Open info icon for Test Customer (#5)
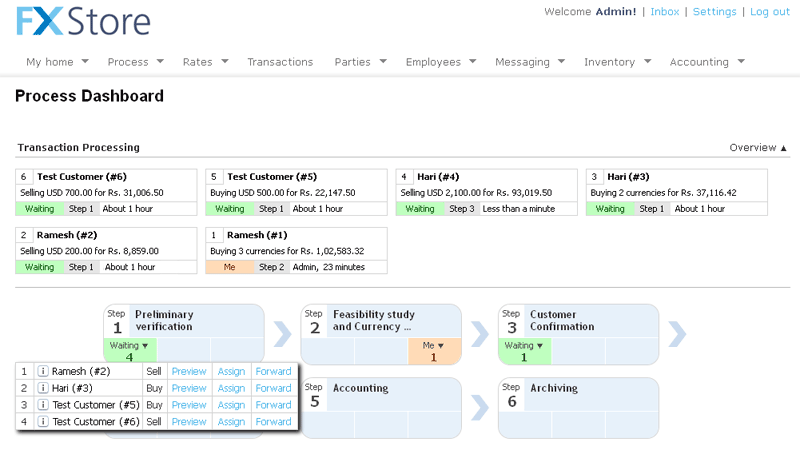The height and width of the screenshot is (466, 800). 43,405
